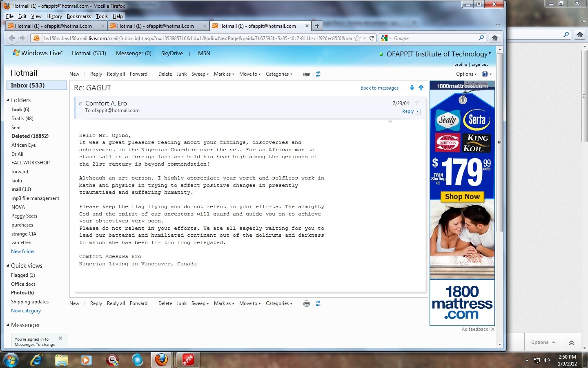Click the Firefox home button

point(494,38)
